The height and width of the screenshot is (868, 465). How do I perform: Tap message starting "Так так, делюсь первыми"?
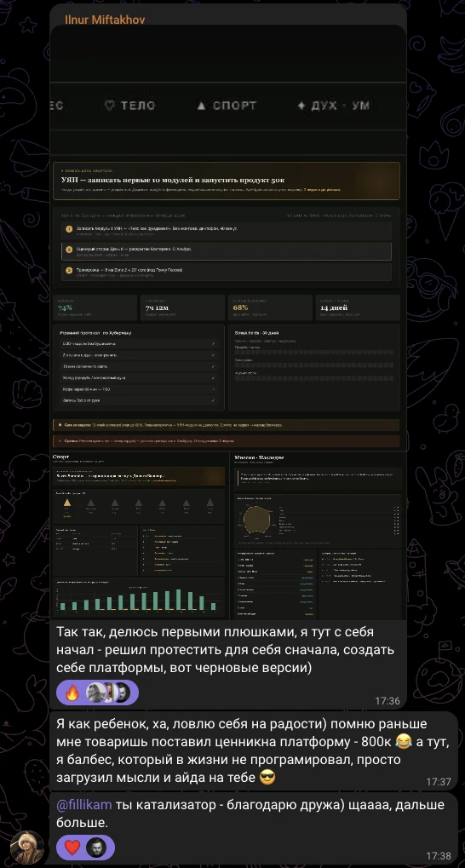226,649
